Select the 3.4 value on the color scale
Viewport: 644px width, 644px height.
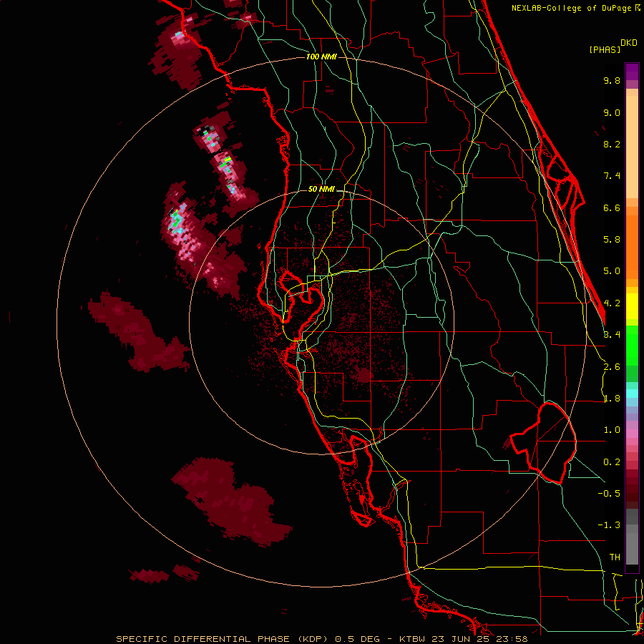612,335
